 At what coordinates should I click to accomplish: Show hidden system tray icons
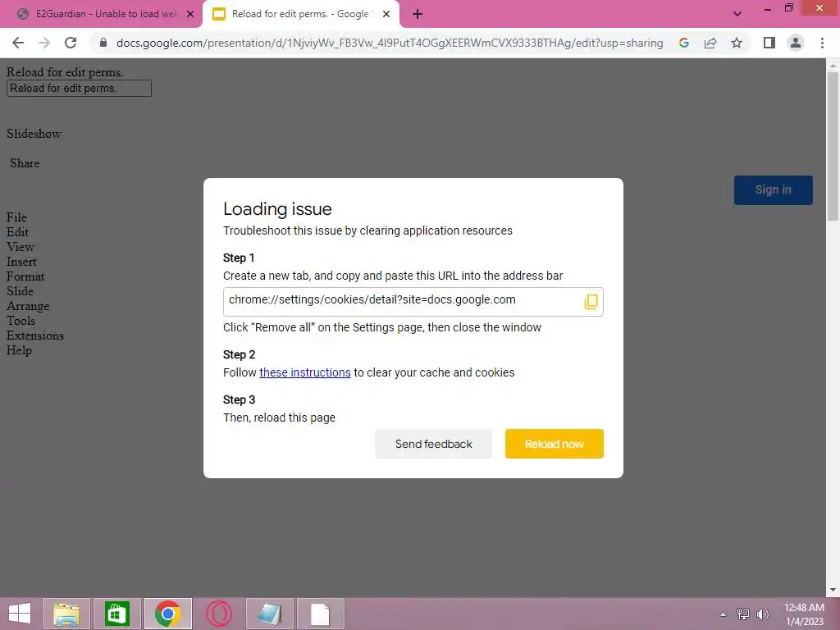[723, 614]
